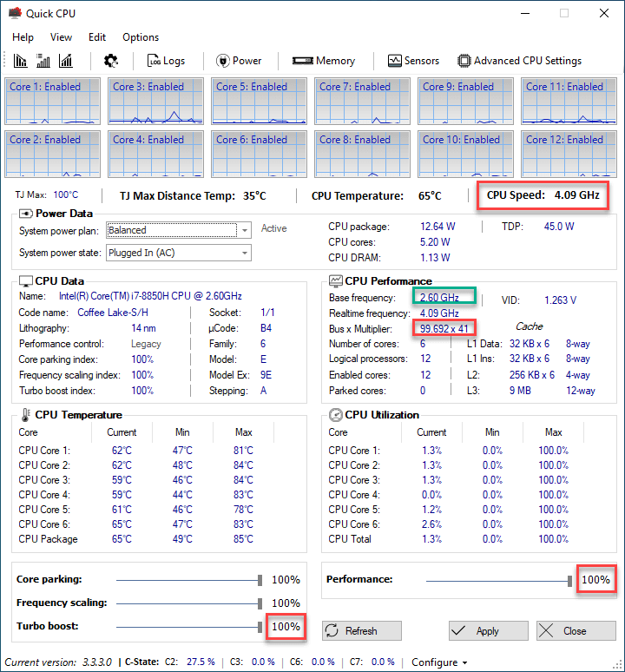Open Advanced CPU Settings
Viewport: 625px width, 672px height.
[x=519, y=61]
